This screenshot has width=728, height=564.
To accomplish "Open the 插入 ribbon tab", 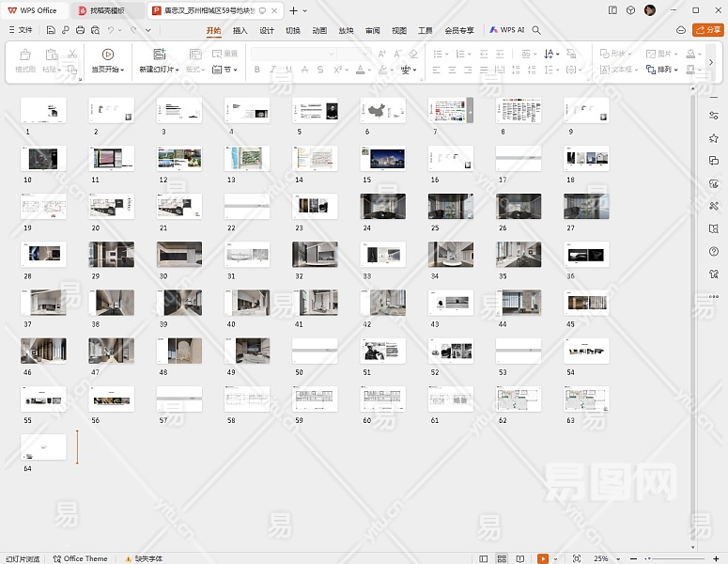I will click(240, 30).
